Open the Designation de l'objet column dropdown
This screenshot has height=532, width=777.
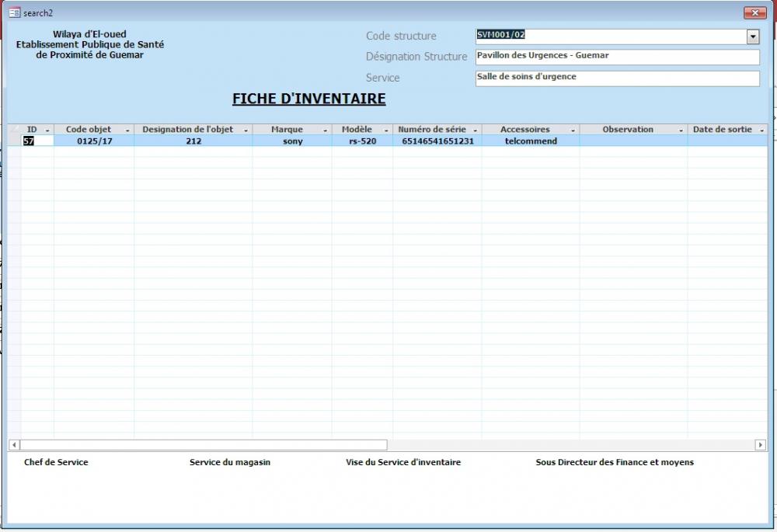[x=246, y=130]
